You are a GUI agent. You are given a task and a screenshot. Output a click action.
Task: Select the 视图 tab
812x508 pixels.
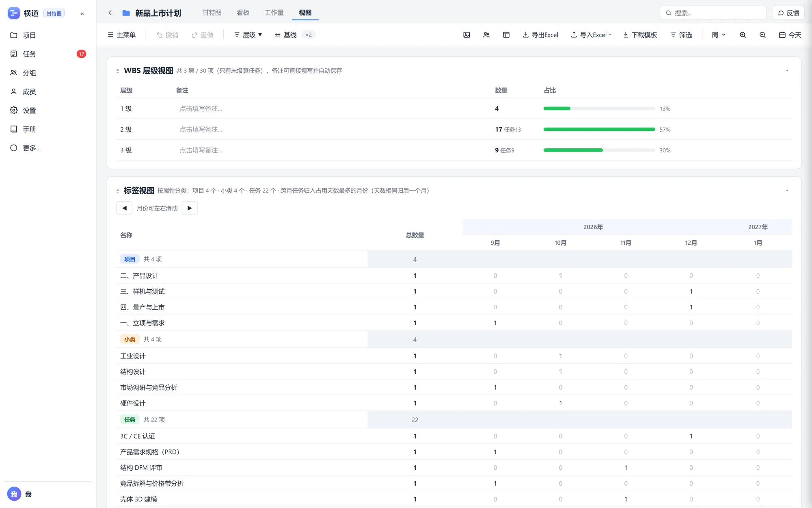click(305, 13)
